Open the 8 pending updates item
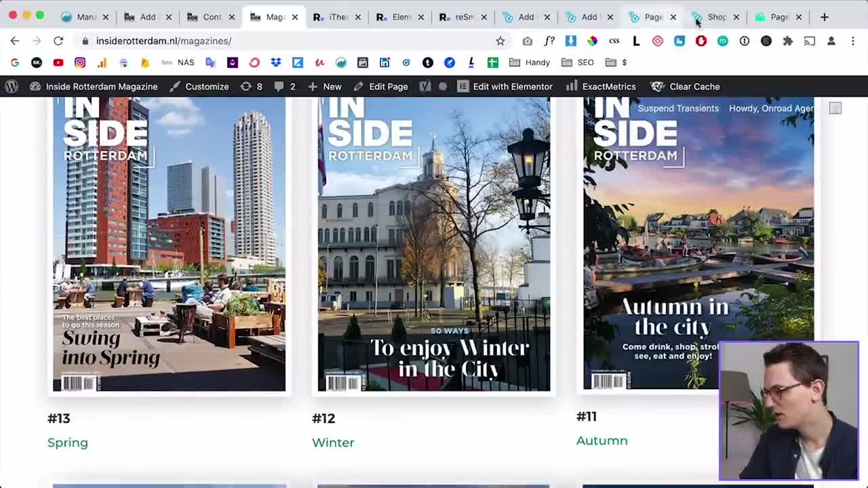Viewport: 868px width, 488px height. pos(251,86)
